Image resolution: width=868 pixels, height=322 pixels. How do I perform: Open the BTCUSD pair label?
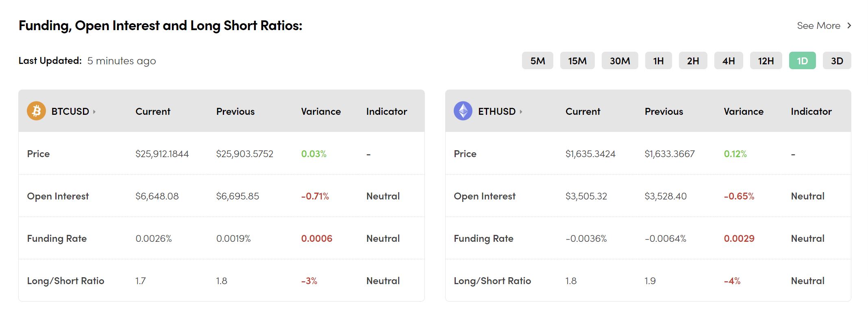coord(70,112)
